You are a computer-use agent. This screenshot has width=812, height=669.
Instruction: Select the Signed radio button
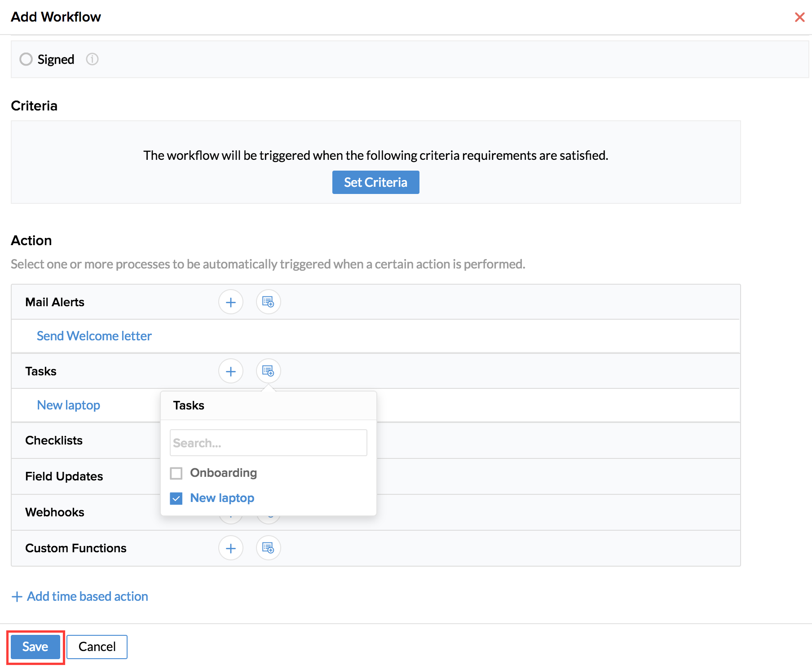(x=26, y=59)
